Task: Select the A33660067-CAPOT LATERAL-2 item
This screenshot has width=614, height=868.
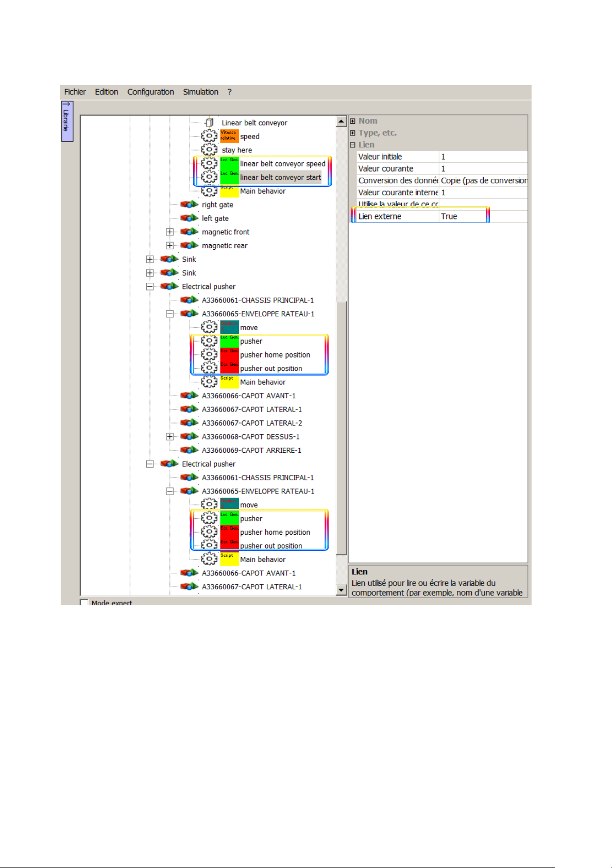Action: [x=252, y=423]
